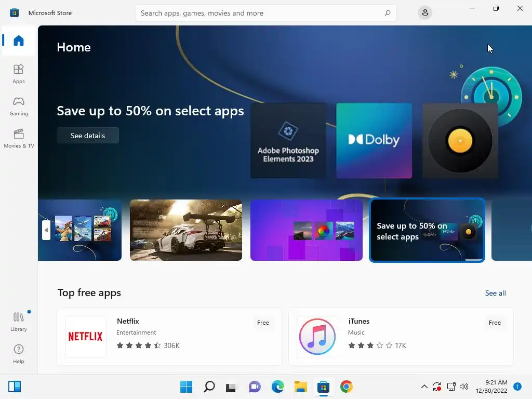This screenshot has height=399, width=532.
Task: Open the Netflix app card
Action: coord(169,337)
